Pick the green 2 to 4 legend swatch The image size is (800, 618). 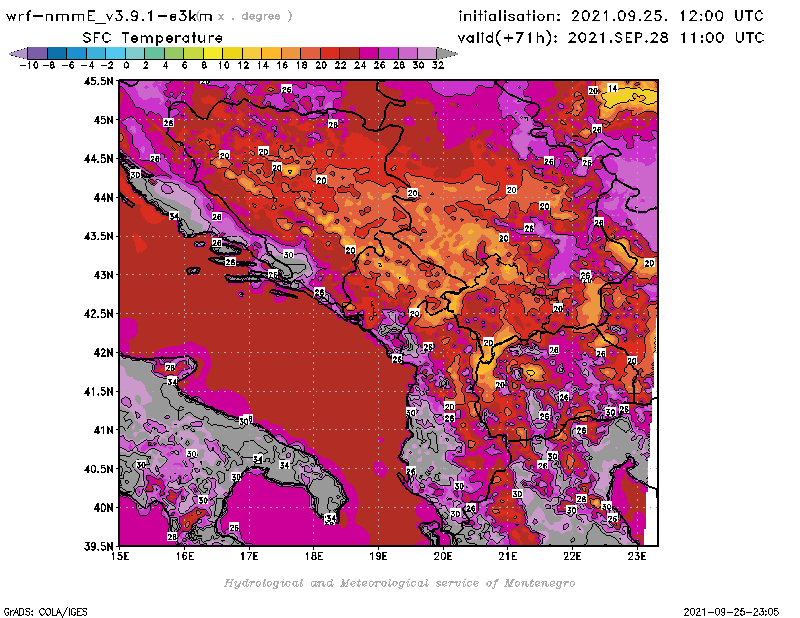(154, 53)
